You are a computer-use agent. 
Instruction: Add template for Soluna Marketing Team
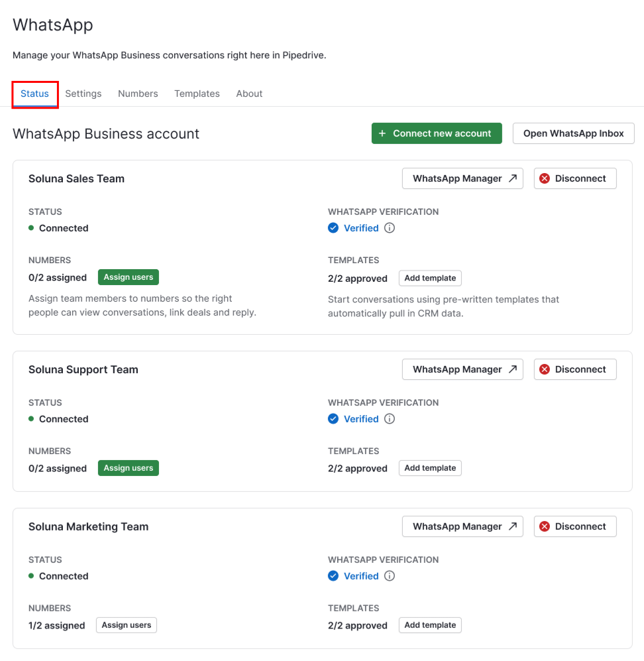tap(430, 625)
